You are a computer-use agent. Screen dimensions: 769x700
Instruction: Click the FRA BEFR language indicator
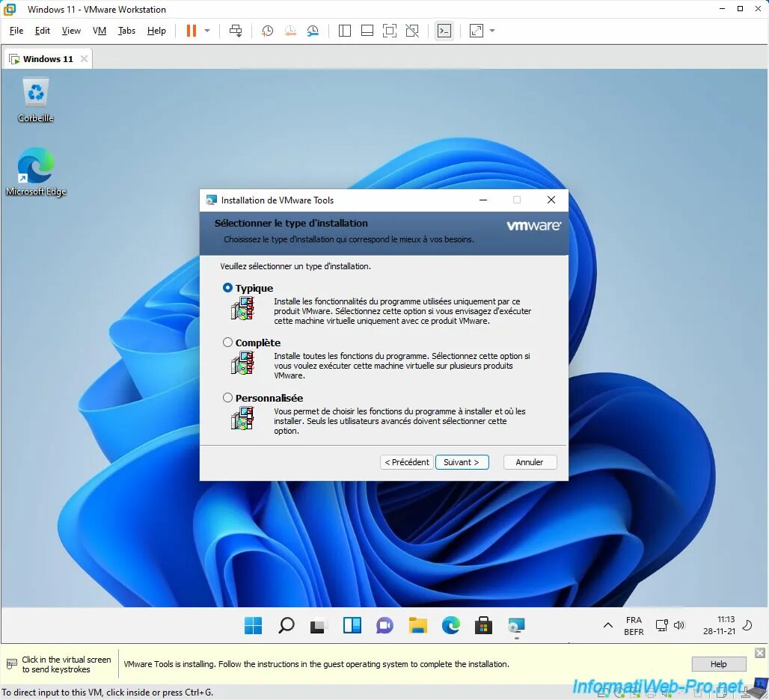click(x=634, y=626)
